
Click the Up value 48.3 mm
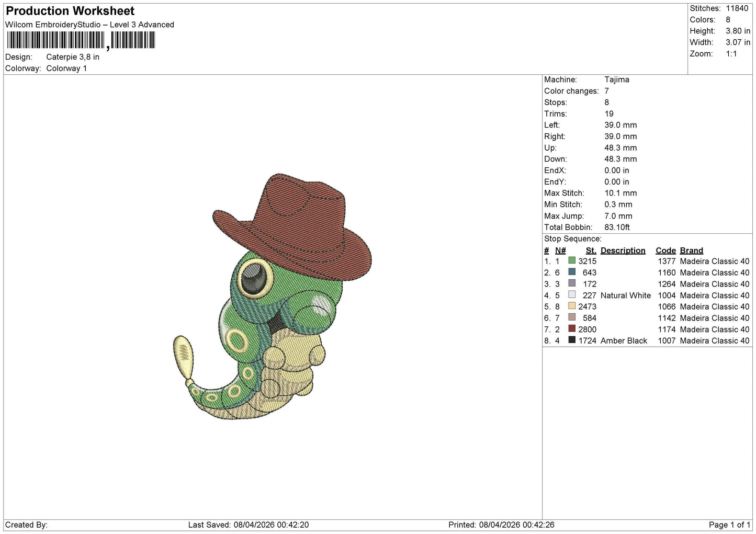coord(620,147)
